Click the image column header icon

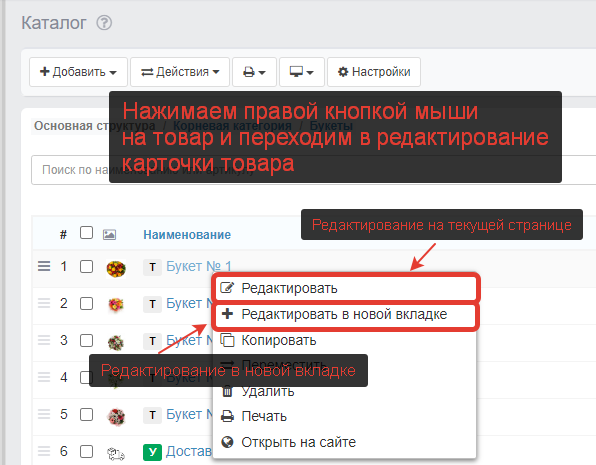point(109,235)
